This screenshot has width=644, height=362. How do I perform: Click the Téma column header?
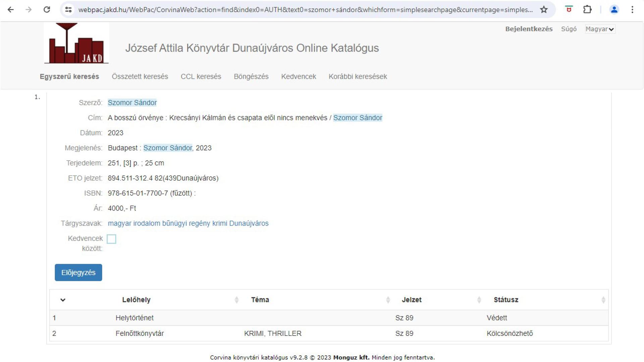coord(260,300)
